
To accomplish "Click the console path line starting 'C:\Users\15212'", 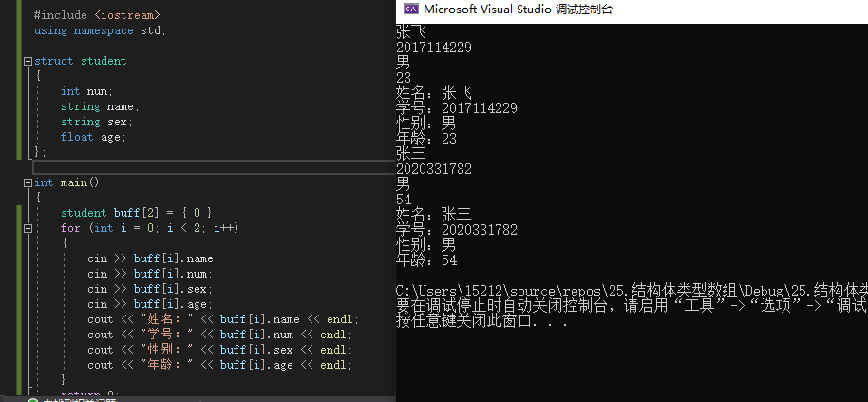I will (632, 291).
